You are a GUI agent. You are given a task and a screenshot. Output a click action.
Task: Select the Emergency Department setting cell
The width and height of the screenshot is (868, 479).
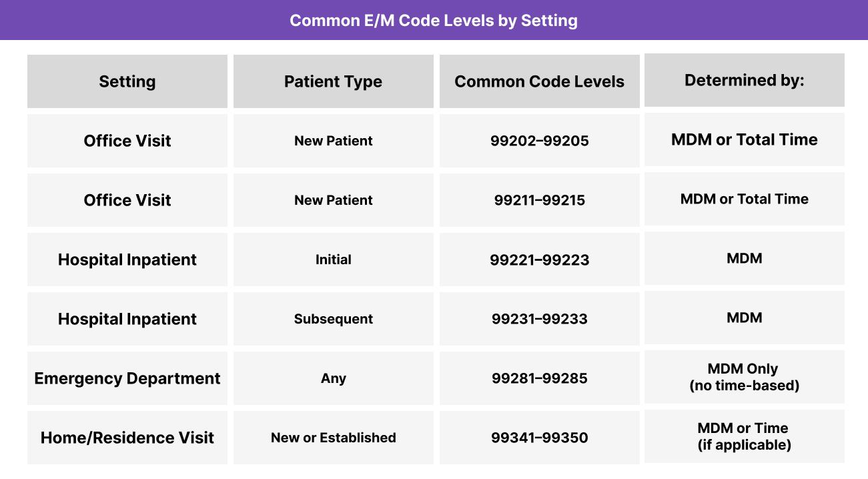click(127, 378)
